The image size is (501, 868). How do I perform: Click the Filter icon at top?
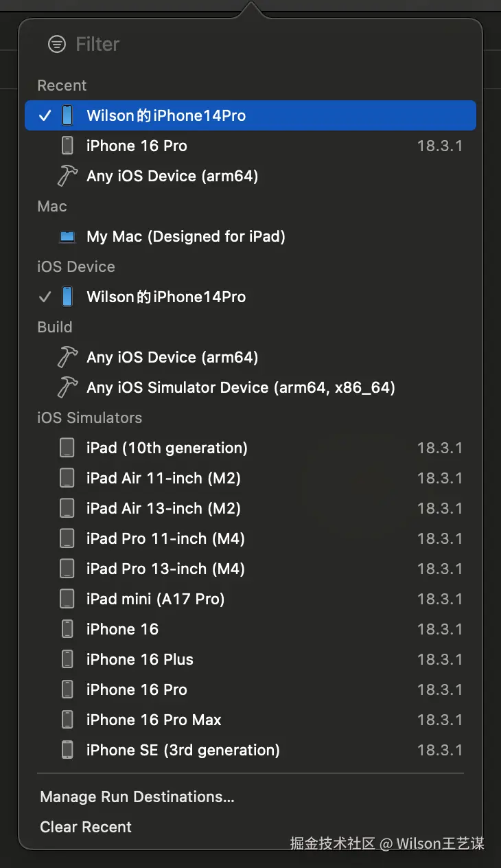pyautogui.click(x=57, y=45)
